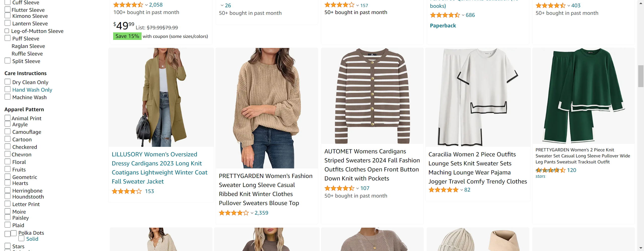This screenshot has height=251, width=644.
Task: Click five-star rating of Caracilia lounge set
Action: pyautogui.click(x=443, y=190)
